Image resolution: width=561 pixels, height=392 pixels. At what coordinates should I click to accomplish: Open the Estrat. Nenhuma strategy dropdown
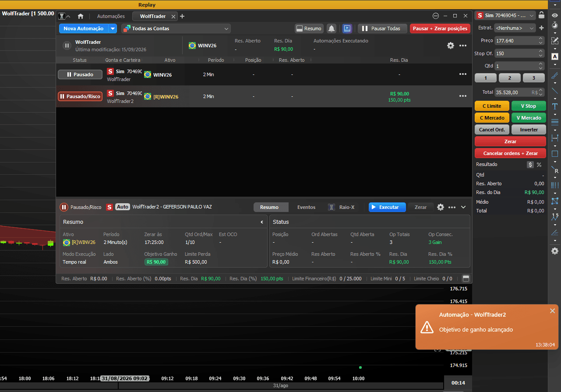click(515, 28)
